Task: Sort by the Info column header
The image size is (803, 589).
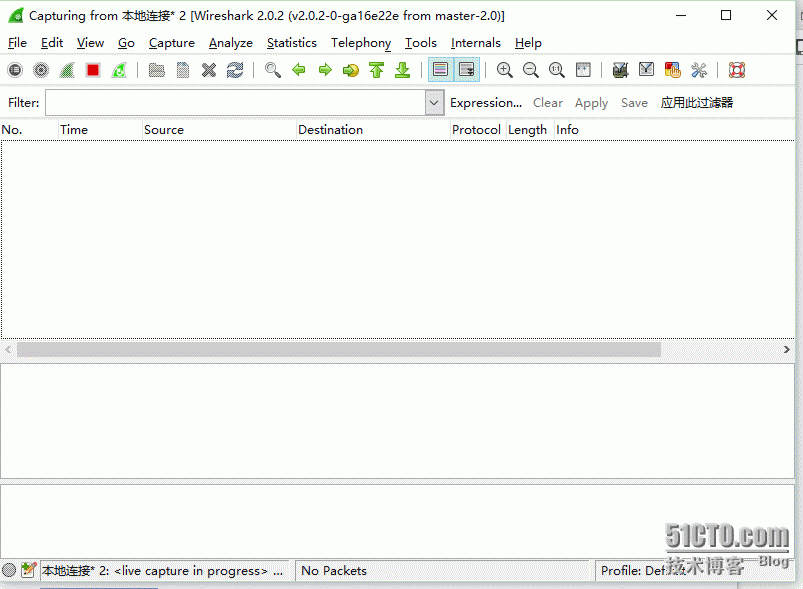Action: pyautogui.click(x=674, y=130)
